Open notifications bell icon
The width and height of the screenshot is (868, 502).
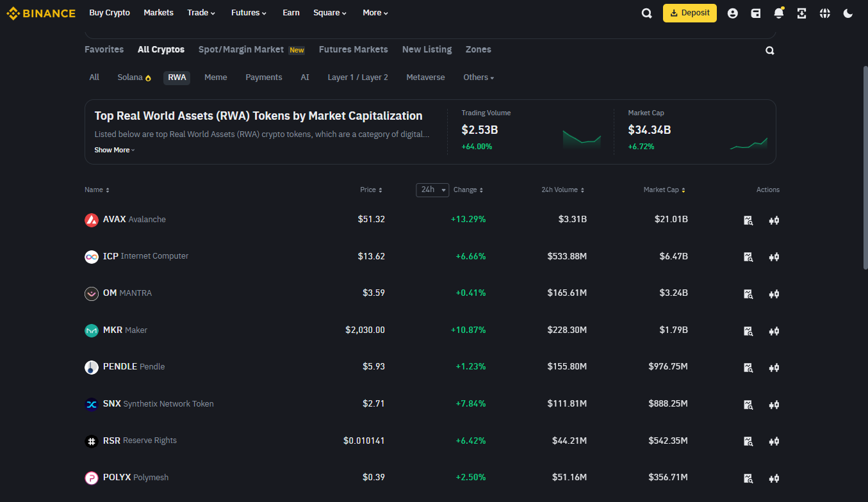coord(779,13)
